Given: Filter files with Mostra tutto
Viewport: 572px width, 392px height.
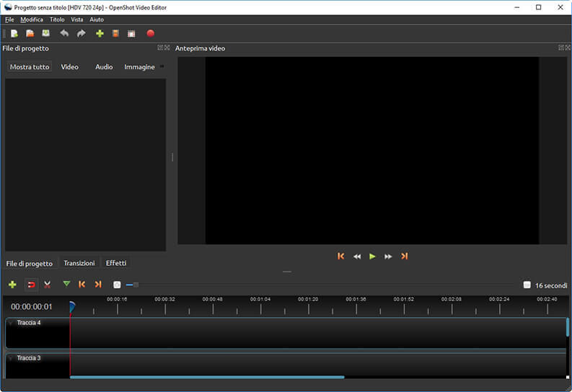Looking at the screenshot, I should tap(30, 67).
